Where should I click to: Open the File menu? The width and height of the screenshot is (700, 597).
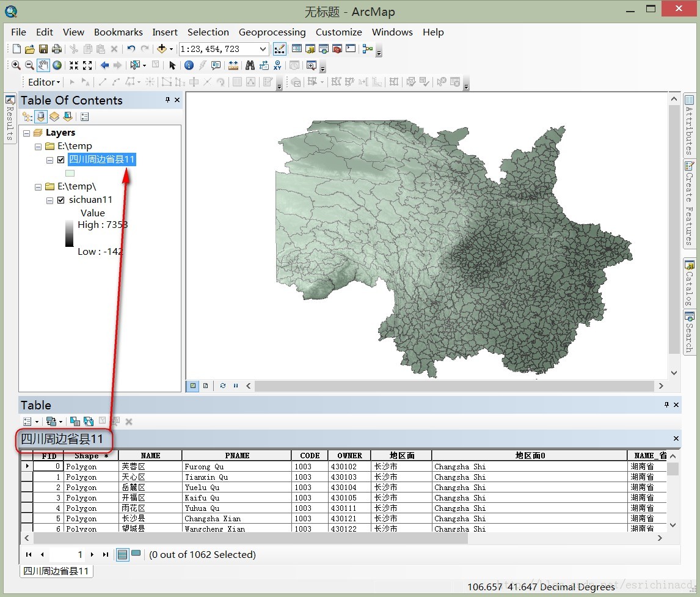click(18, 32)
